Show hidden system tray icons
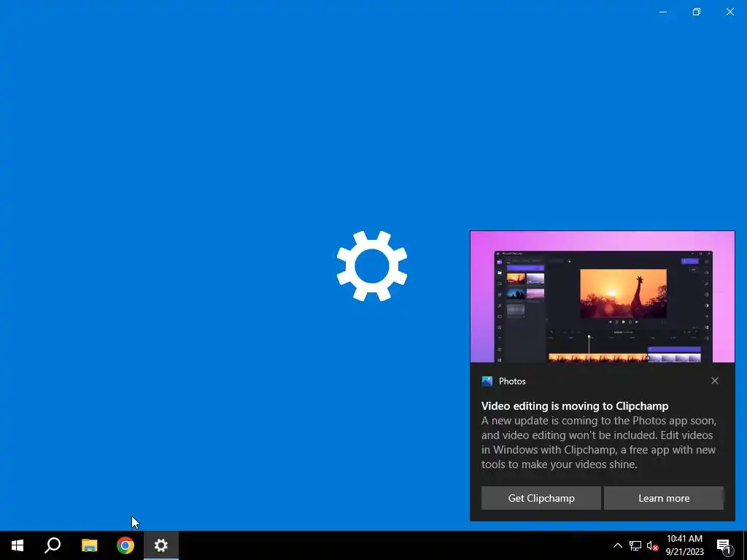Viewport: 747px width, 560px height. pos(617,545)
